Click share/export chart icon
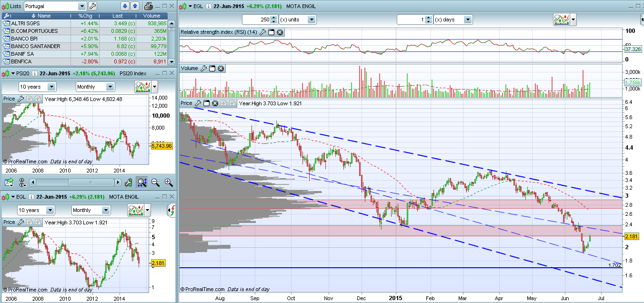The image size is (644, 303). 9,182
